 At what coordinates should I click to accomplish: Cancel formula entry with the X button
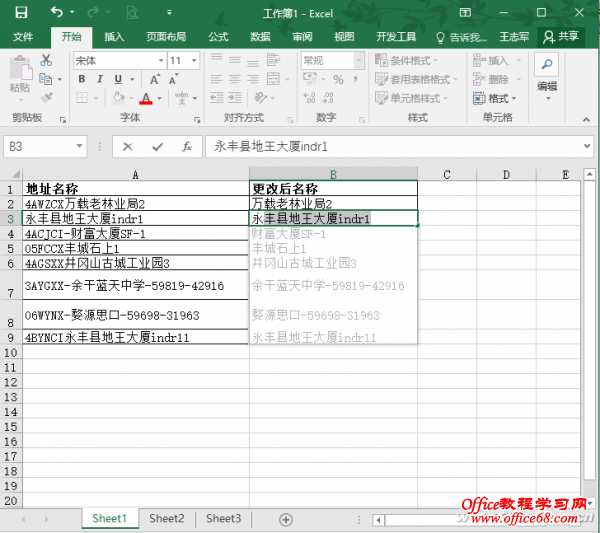tap(128, 147)
